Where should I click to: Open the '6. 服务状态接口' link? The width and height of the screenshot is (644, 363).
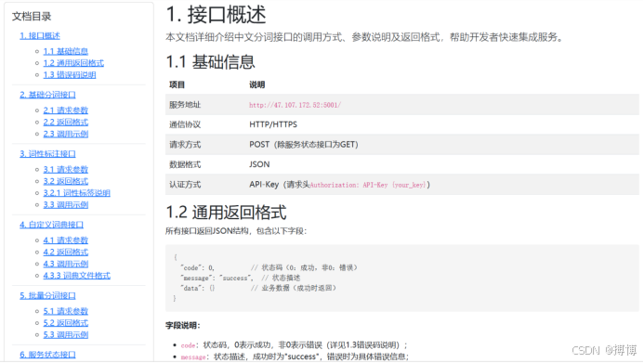tap(47, 355)
